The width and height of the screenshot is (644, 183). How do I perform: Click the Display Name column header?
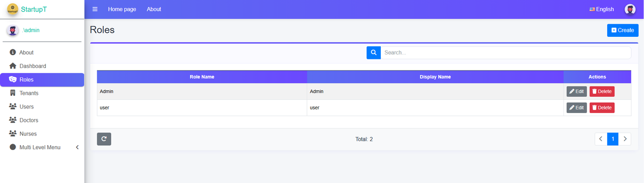coord(435,77)
